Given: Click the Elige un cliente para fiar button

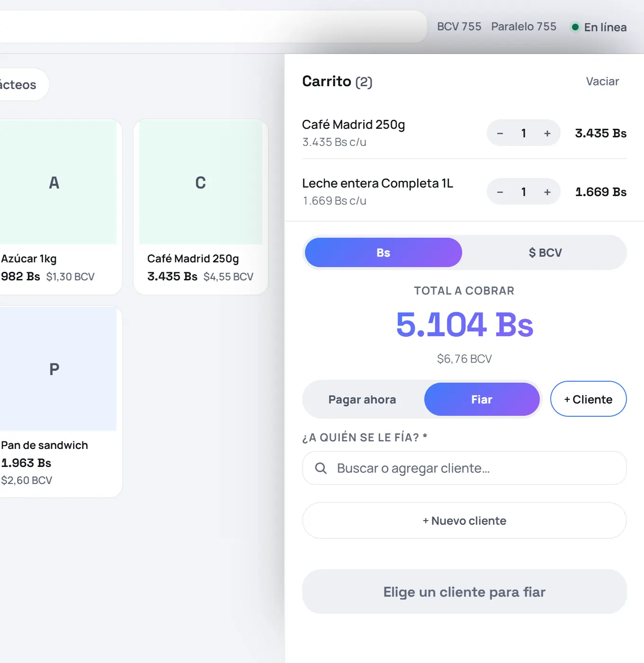Looking at the screenshot, I should (465, 591).
